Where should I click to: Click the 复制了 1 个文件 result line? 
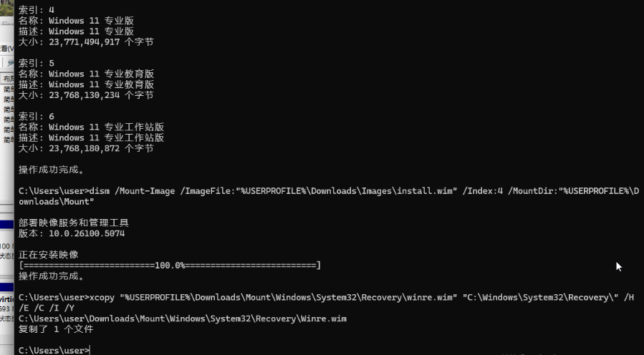[x=56, y=329]
